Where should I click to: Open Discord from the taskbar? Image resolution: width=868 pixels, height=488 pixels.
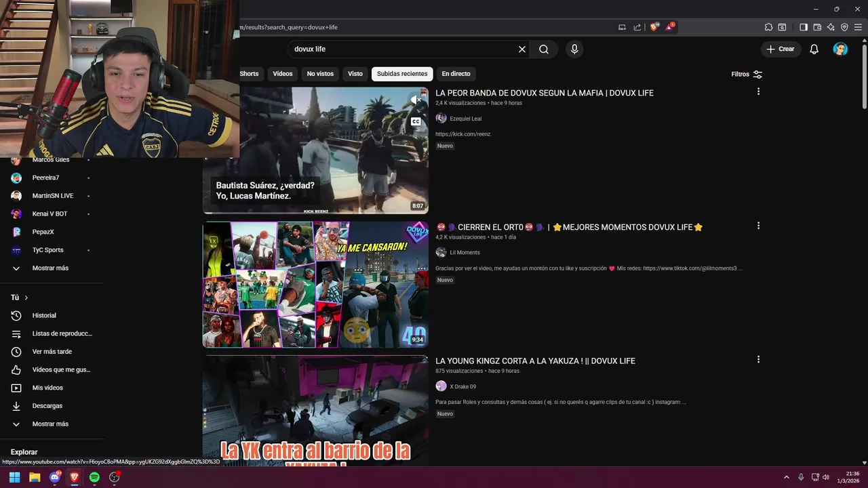pos(55,477)
